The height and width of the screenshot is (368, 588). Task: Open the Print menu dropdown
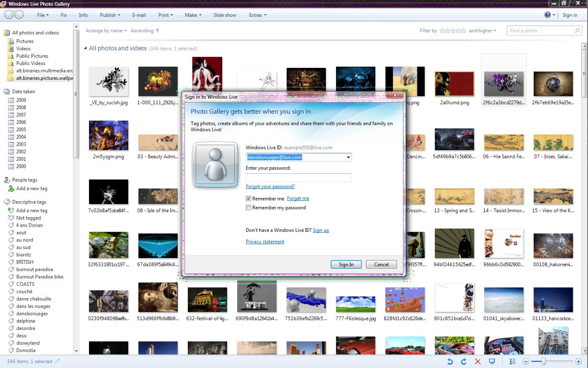coord(165,15)
